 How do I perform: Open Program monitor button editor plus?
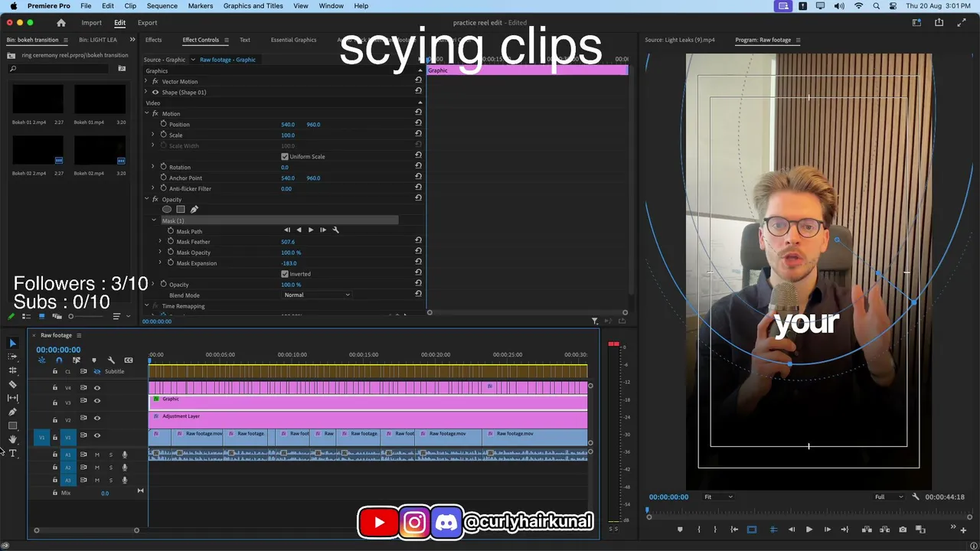point(963,529)
